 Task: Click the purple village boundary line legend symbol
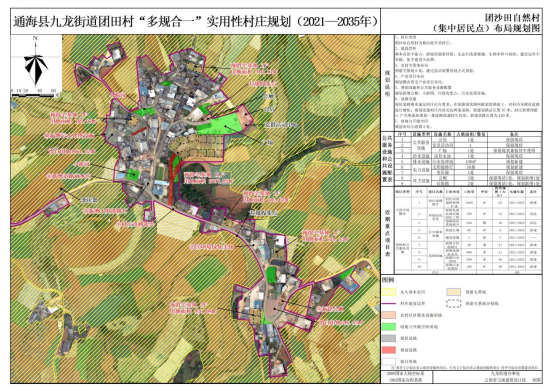(389, 303)
